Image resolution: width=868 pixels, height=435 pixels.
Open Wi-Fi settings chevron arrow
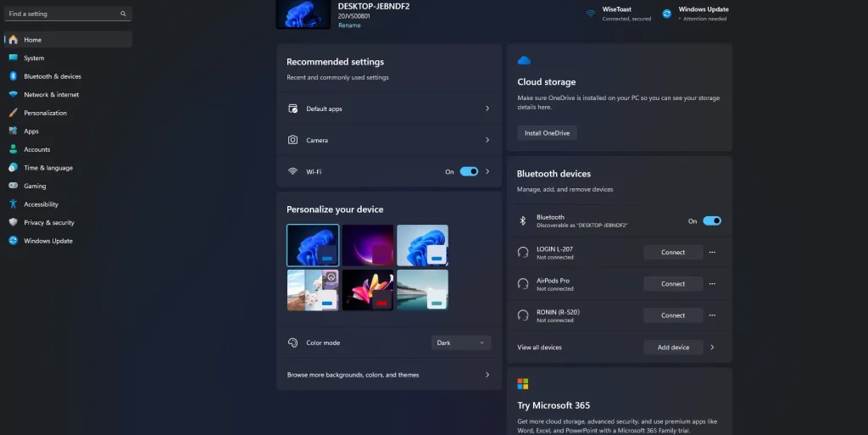tap(487, 171)
